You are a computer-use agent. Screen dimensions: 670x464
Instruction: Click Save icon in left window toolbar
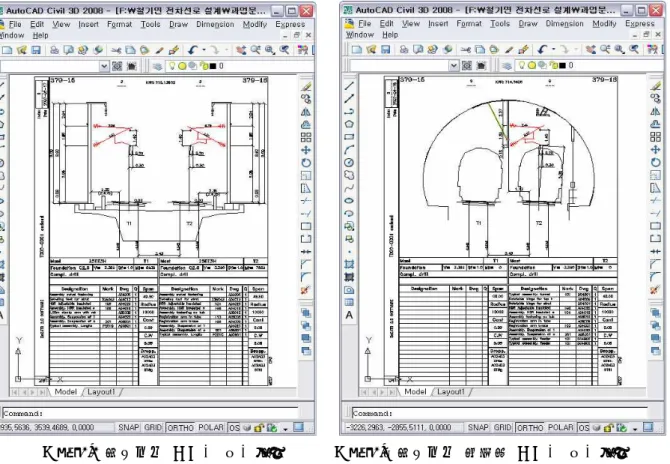click(36, 50)
